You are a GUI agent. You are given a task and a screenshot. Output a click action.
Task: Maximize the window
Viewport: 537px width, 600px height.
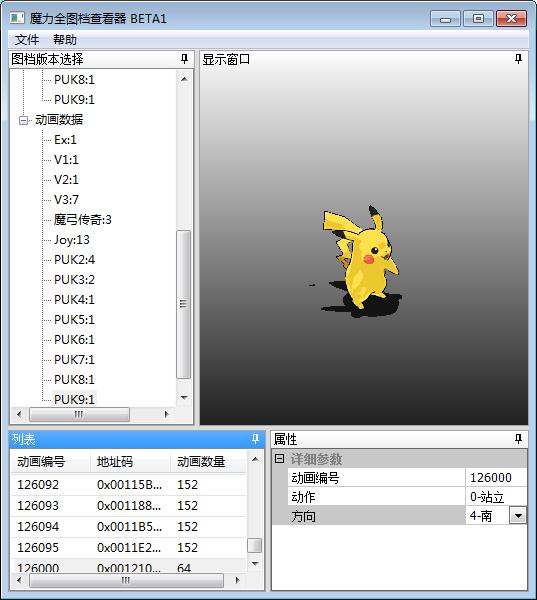pyautogui.click(x=478, y=19)
